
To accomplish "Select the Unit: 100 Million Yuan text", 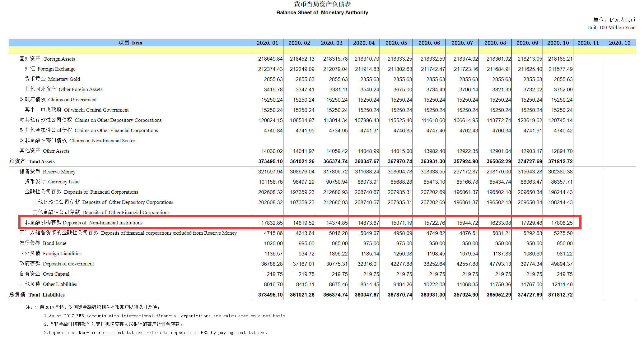I will (x=611, y=27).
